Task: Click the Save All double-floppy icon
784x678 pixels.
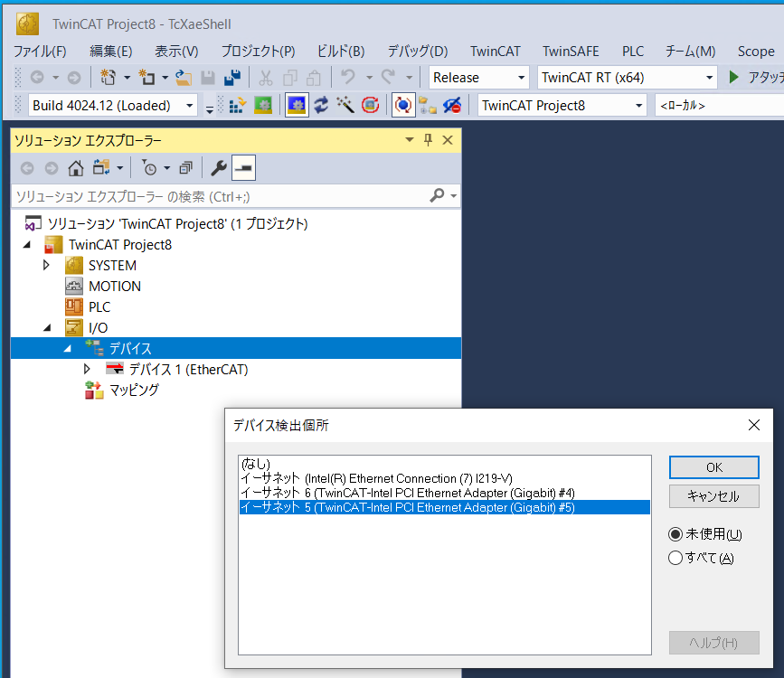Action: pos(232,78)
